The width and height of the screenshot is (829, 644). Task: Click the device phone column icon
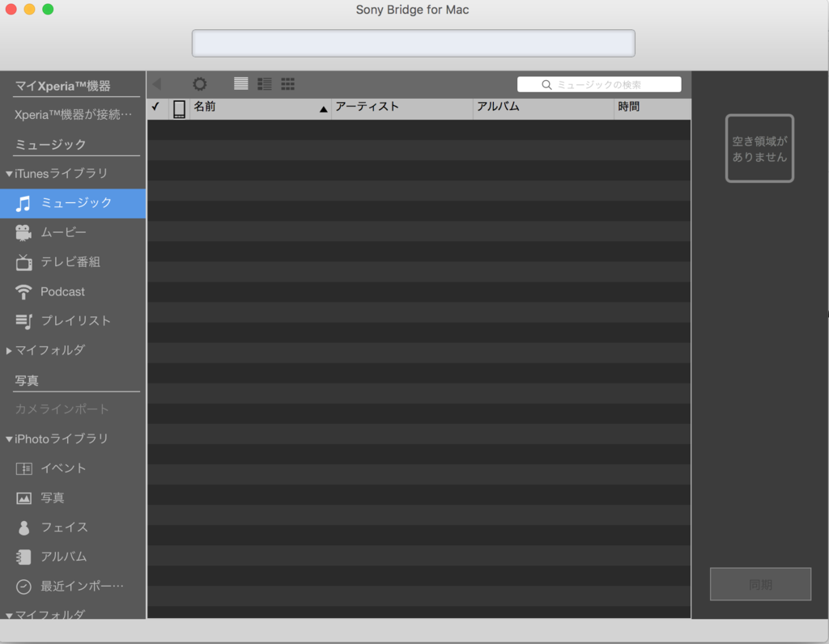[179, 109]
